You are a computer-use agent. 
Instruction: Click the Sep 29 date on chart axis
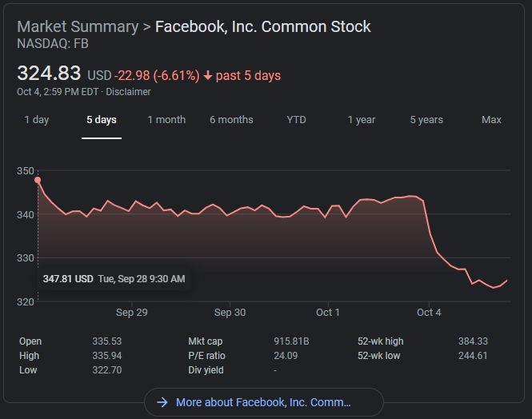pyautogui.click(x=131, y=313)
